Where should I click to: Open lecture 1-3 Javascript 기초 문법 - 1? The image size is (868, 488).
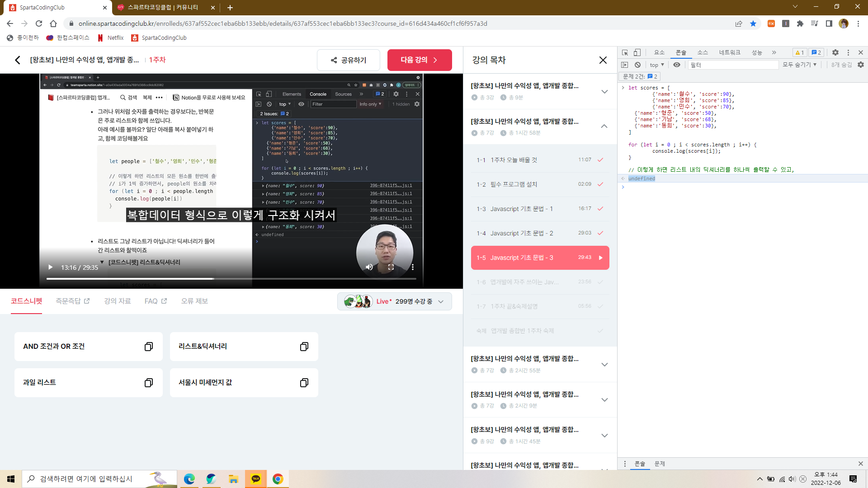point(540,209)
